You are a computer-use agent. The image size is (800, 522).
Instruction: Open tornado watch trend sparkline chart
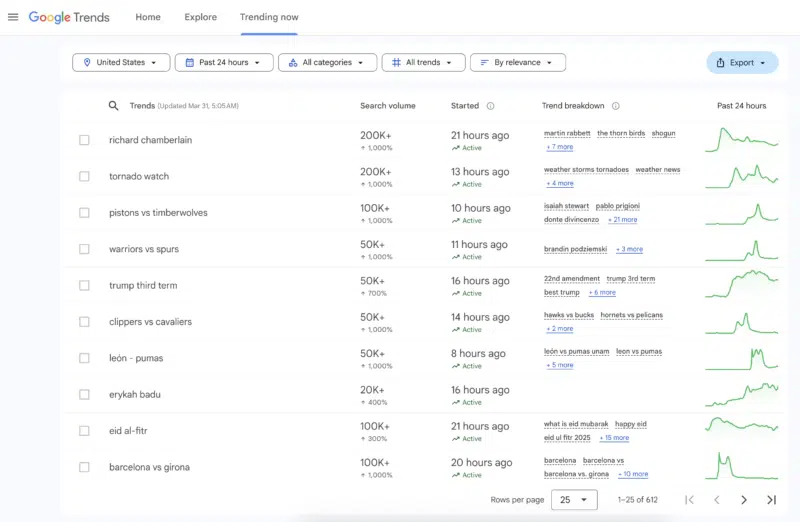tap(742, 176)
